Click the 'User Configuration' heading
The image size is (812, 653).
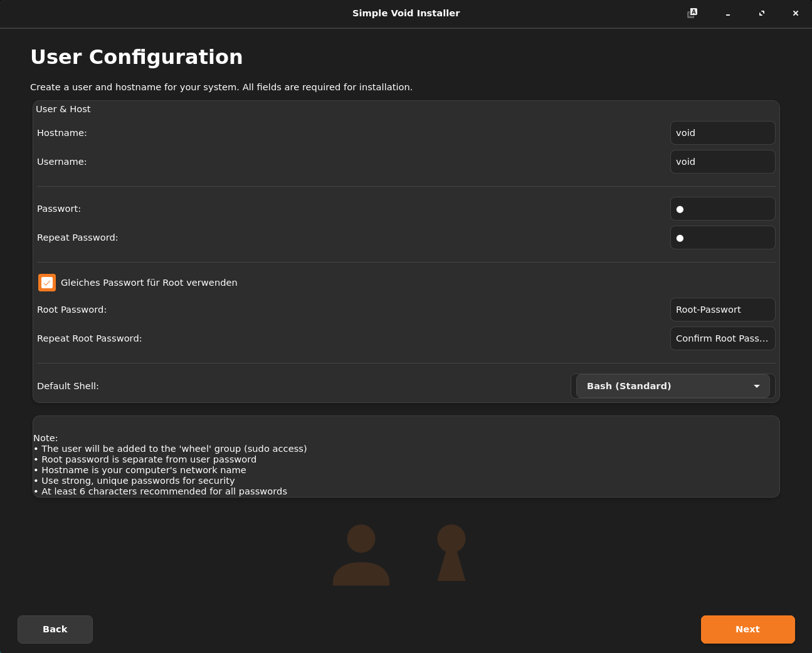point(137,57)
